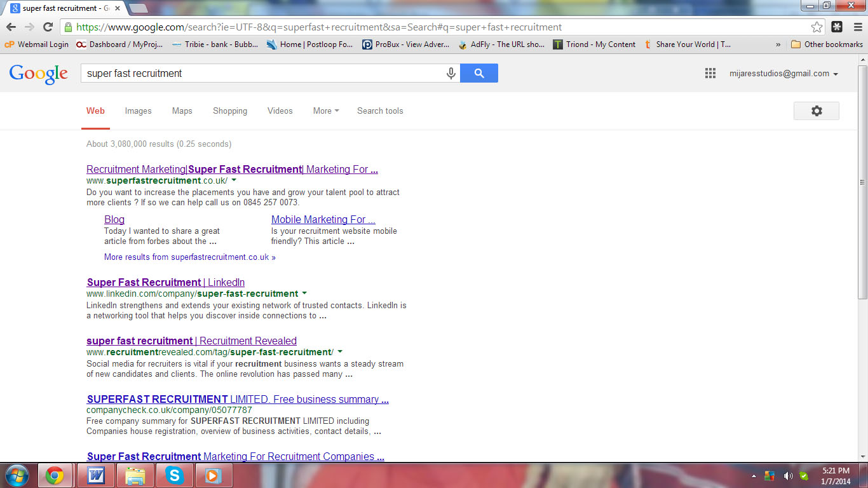This screenshot has width=868, height=488.
Task: Click More results from superfastrecruitment.co.uk
Action: (190, 257)
